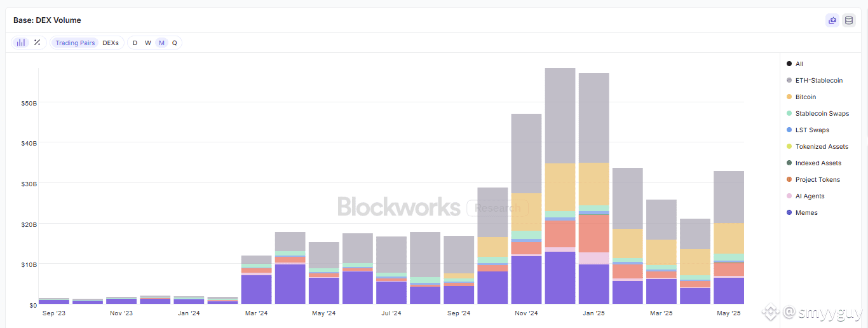Click the Jul '24 x-axis label

coord(391,313)
